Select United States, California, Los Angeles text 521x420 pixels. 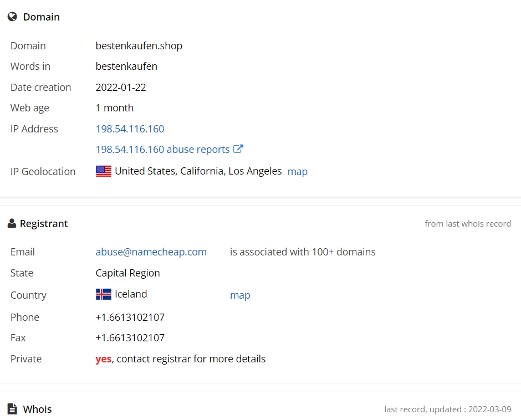click(198, 171)
